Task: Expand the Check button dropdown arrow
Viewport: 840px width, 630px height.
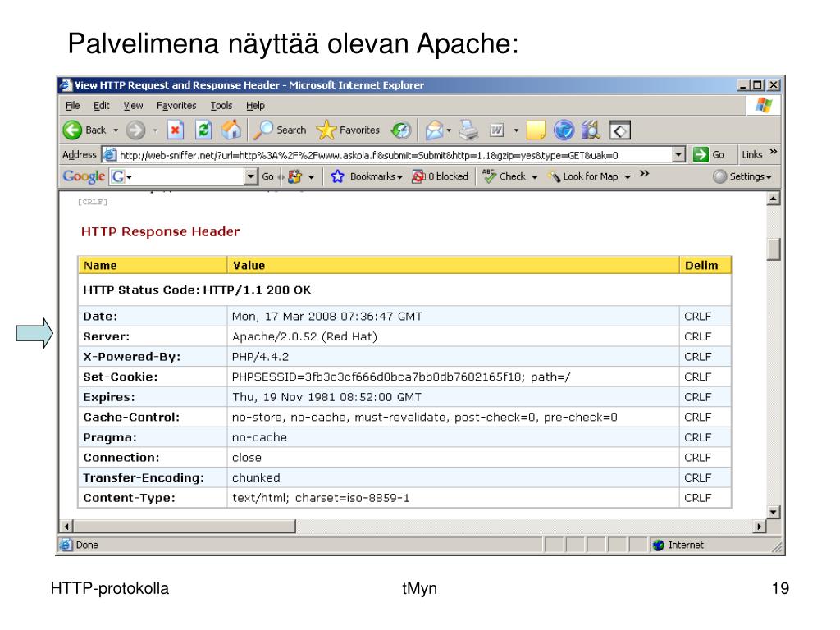Action: click(534, 177)
